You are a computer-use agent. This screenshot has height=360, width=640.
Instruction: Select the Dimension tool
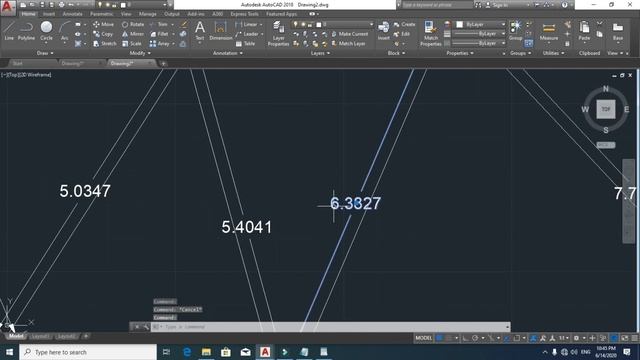click(220, 31)
